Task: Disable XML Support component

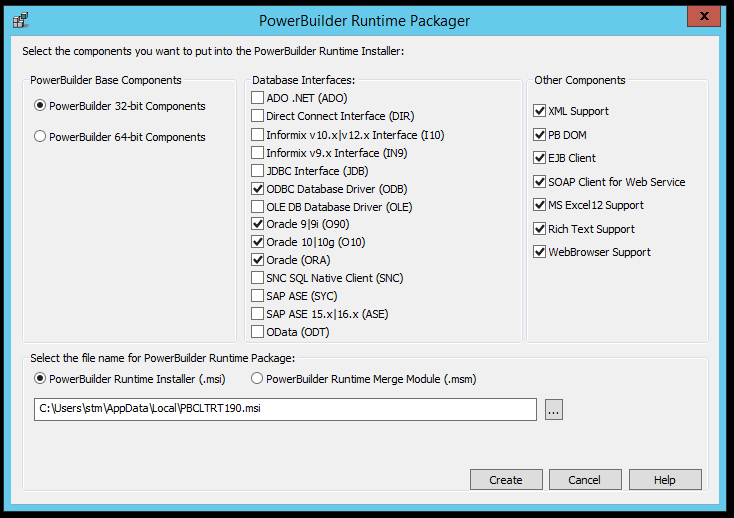Action: pyautogui.click(x=540, y=111)
